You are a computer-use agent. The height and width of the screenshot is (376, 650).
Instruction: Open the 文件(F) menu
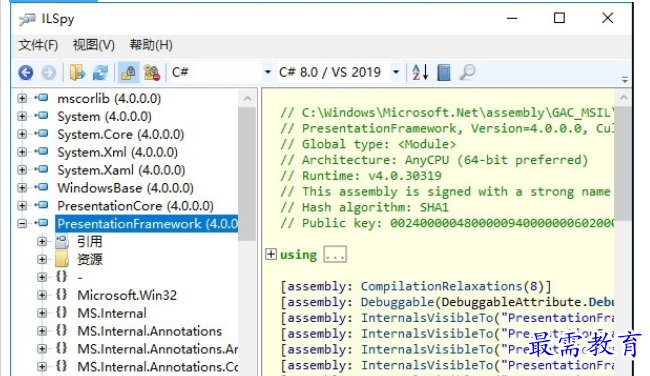tap(38, 45)
